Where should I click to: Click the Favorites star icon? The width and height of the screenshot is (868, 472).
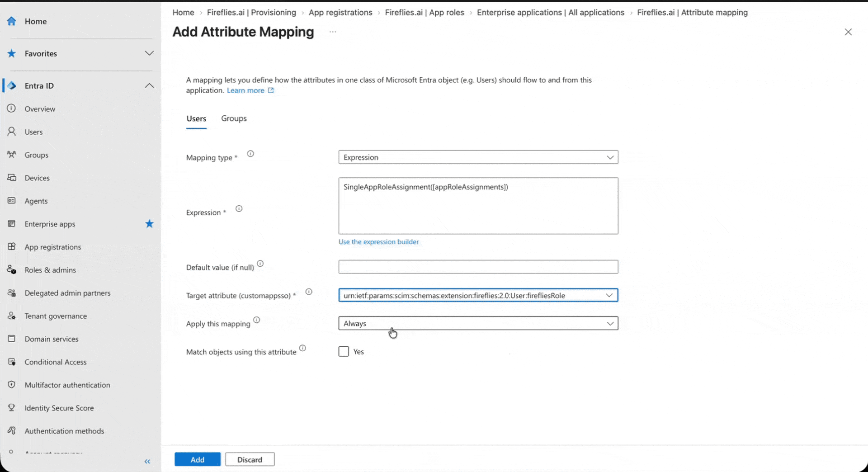tap(12, 53)
